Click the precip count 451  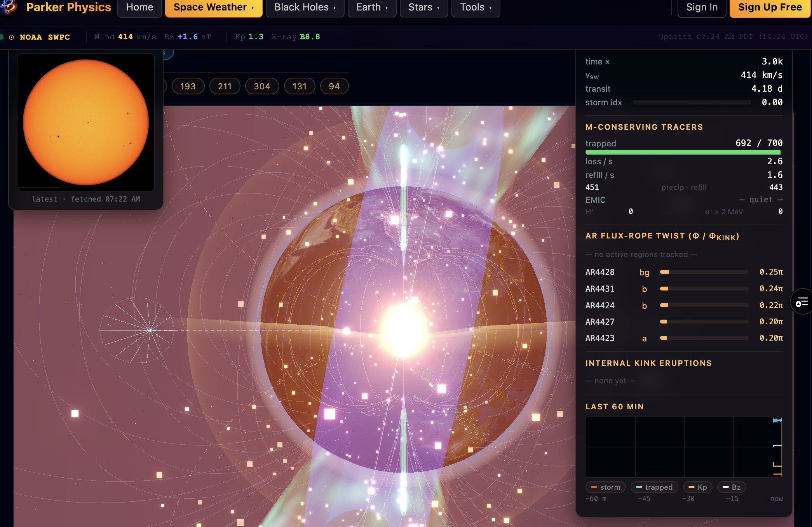592,188
